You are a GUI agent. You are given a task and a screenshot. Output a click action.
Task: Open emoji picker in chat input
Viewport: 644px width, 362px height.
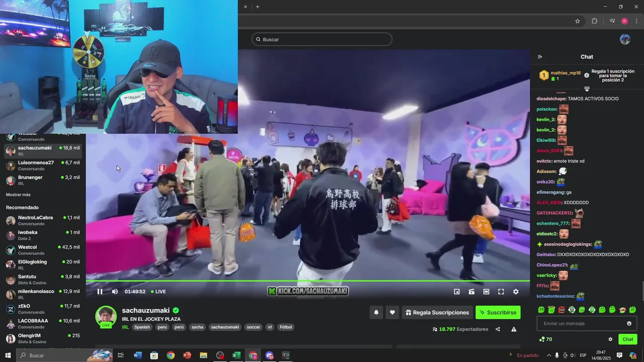[629, 323]
